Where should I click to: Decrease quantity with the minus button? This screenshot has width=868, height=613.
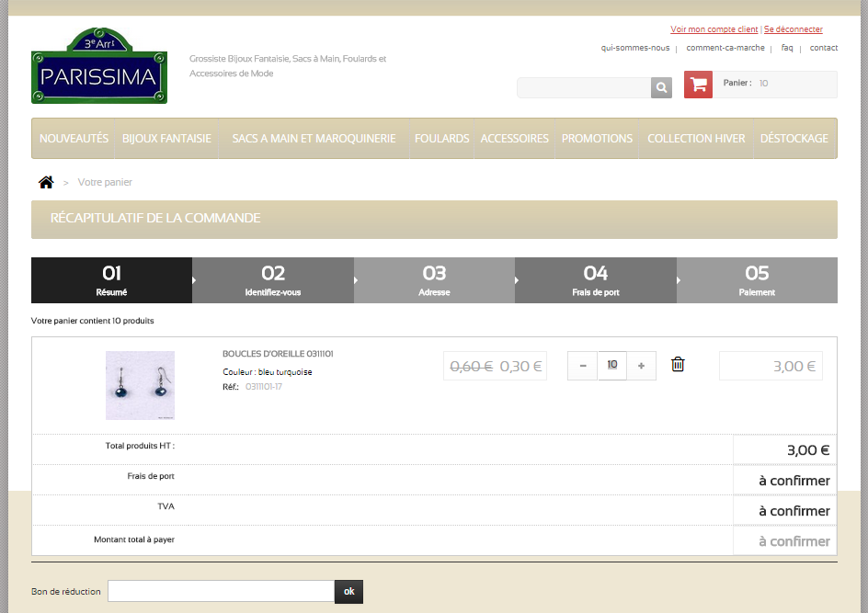[x=582, y=366]
